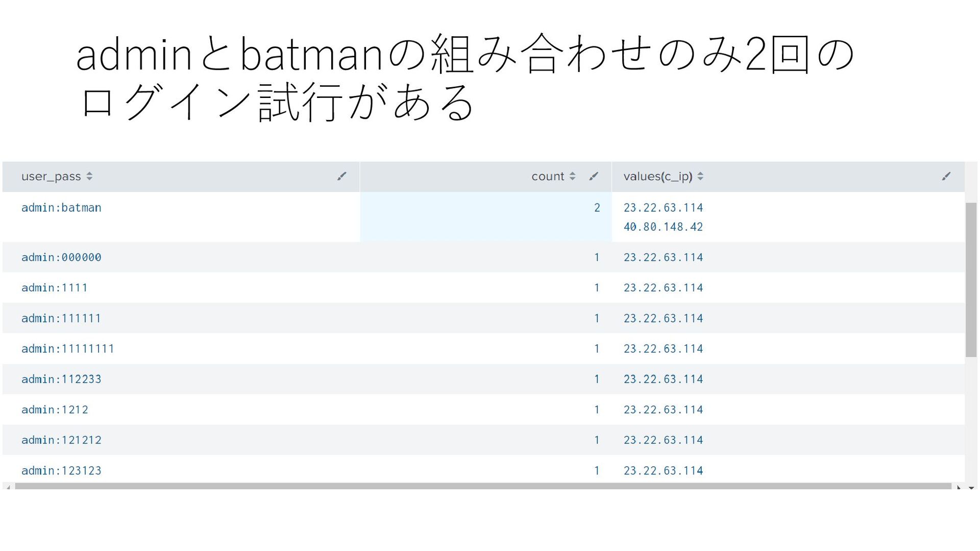Click the admin:000000 entry
This screenshot has height=551, width=980.
[x=61, y=258]
